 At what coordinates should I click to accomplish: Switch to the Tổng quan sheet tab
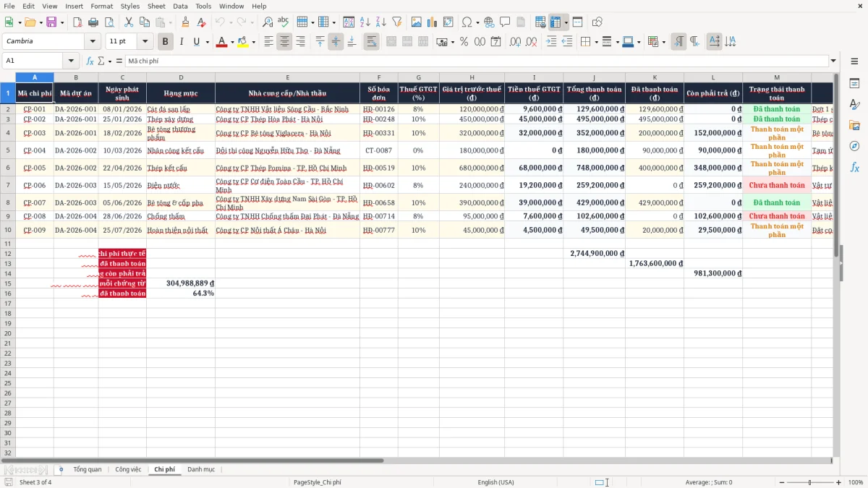[x=88, y=469]
